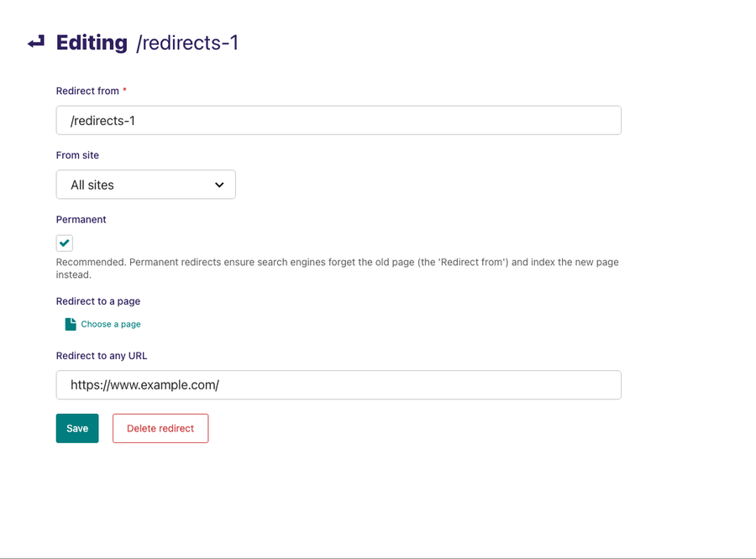756x559 pixels.
Task: Click the Redirect to any URL label
Action: tap(102, 356)
